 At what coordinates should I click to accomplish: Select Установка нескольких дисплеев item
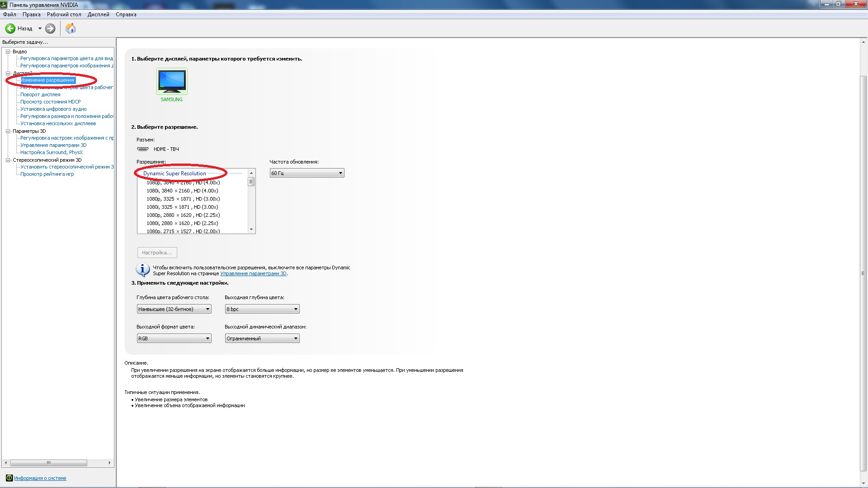tap(58, 124)
